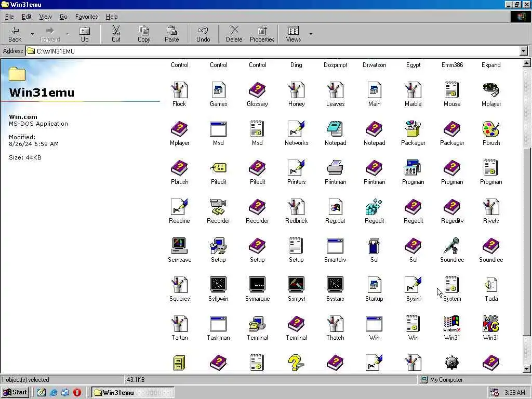
Task: Click the Packager application icon with box
Action: (x=413, y=129)
